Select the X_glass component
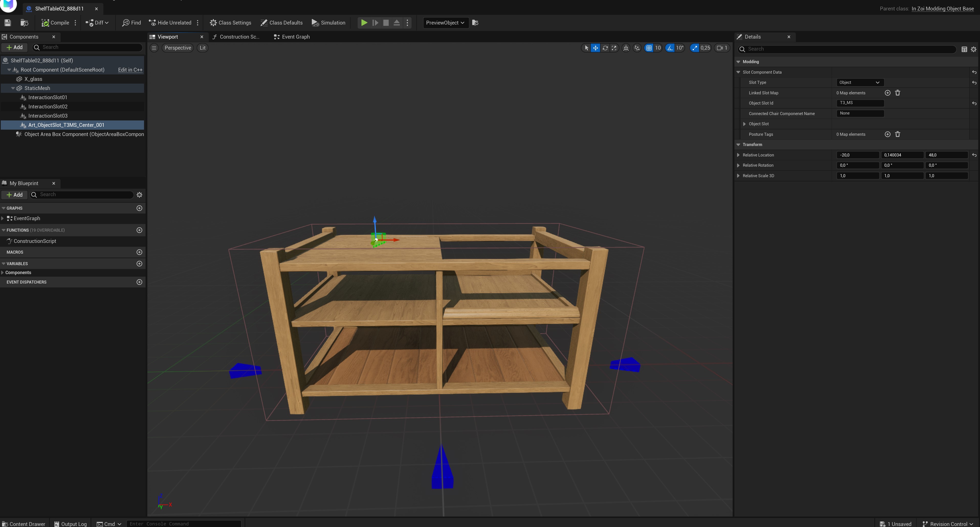This screenshot has width=980, height=527. [x=33, y=79]
